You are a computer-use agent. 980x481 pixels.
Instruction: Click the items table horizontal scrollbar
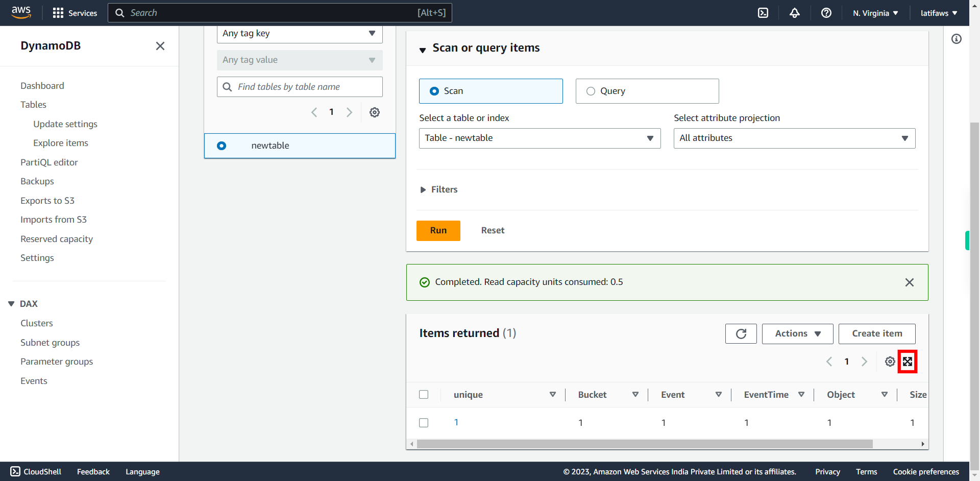645,444
